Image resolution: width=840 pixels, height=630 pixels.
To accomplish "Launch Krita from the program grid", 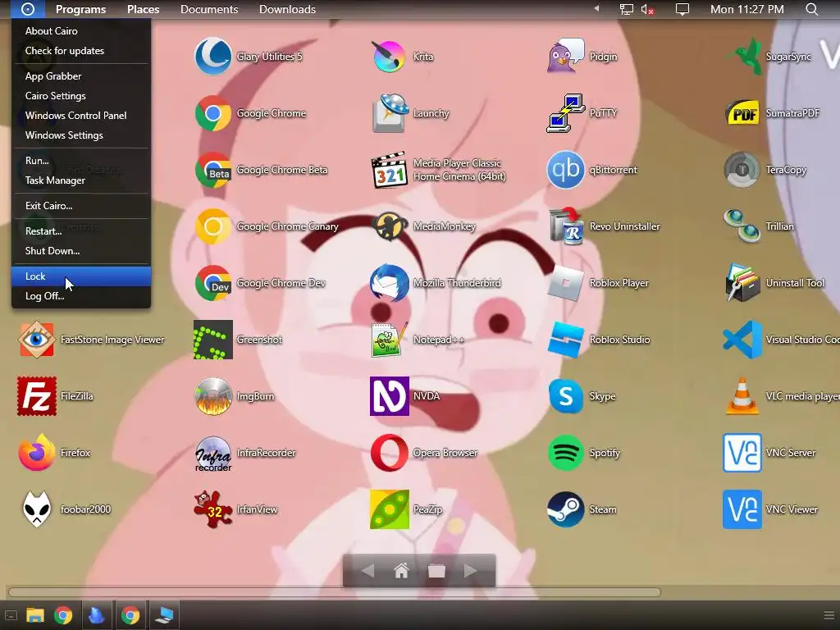I will click(390, 57).
